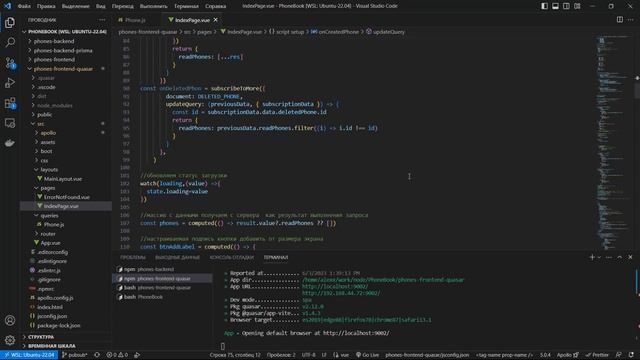This screenshot has height=360, width=640.
Task: Open the Правка menu
Action: point(46,6)
